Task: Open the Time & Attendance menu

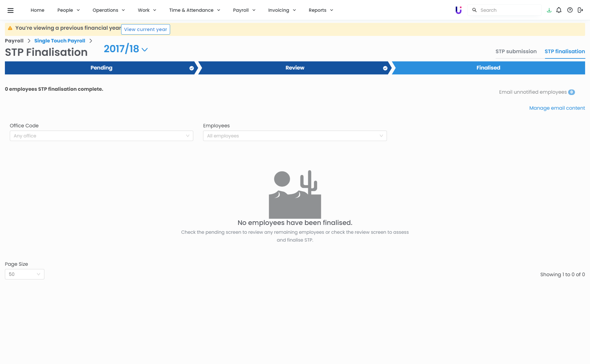Action: point(194,10)
